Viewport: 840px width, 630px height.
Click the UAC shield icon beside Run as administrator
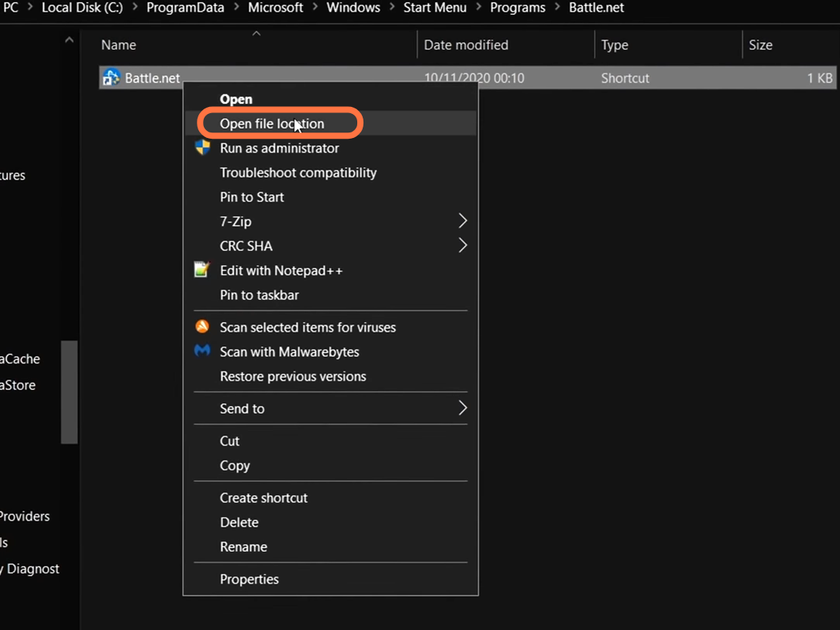202,146
